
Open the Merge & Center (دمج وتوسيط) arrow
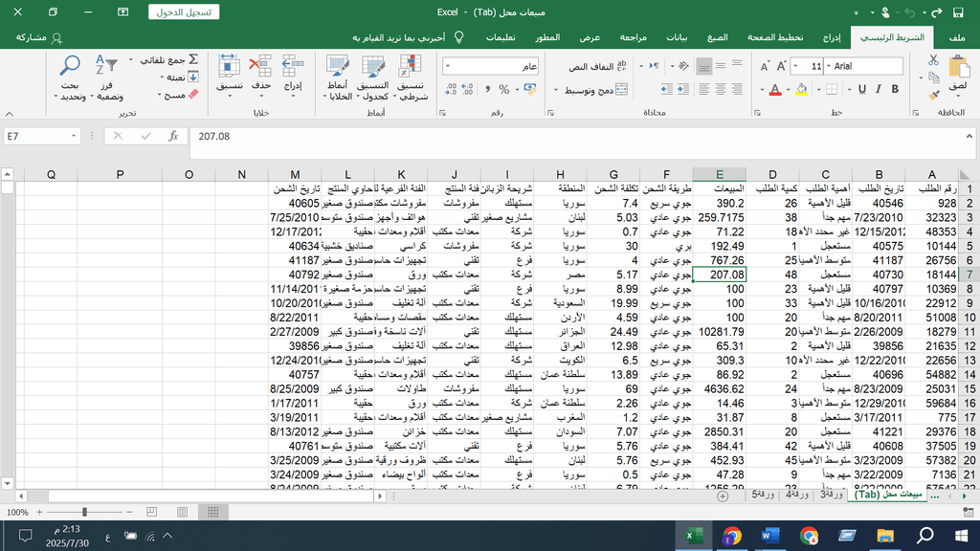pos(556,91)
